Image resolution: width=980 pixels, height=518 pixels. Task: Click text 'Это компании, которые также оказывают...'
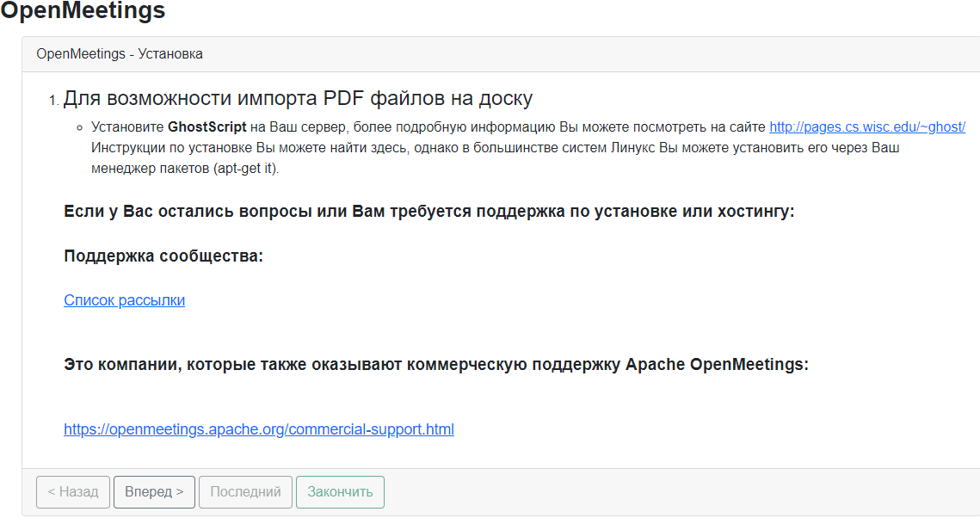point(436,364)
